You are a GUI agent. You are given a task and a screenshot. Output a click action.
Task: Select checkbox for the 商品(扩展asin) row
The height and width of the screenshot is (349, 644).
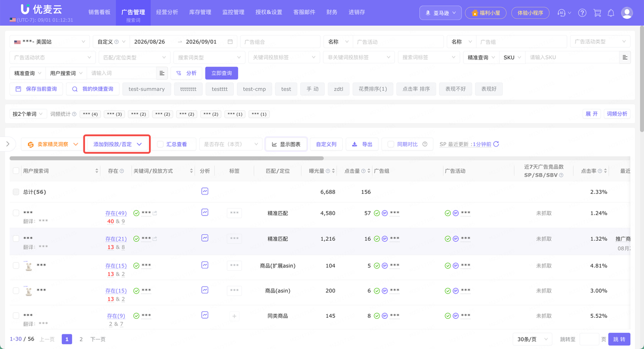(16, 265)
